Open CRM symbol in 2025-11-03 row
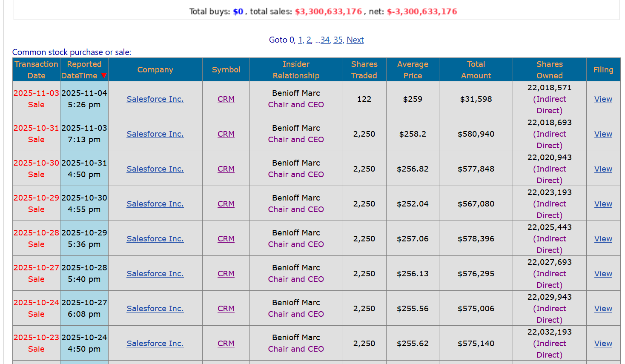625x364 pixels. 226,99
